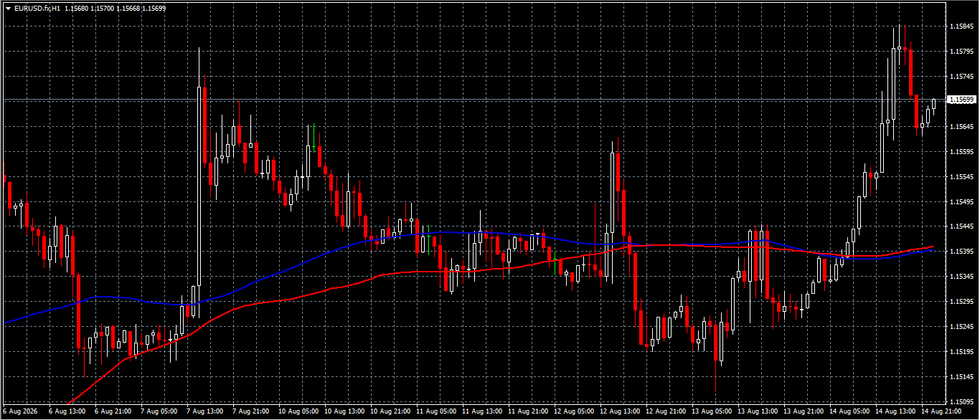Click the 1.15145 price scale label
Image resolution: width=980 pixels, height=420 pixels.
(x=961, y=377)
